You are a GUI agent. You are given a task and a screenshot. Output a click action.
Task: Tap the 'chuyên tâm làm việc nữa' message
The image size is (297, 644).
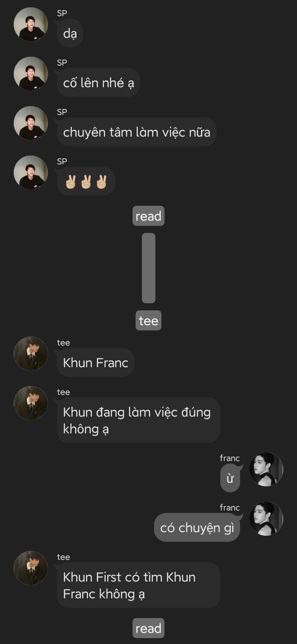(136, 132)
